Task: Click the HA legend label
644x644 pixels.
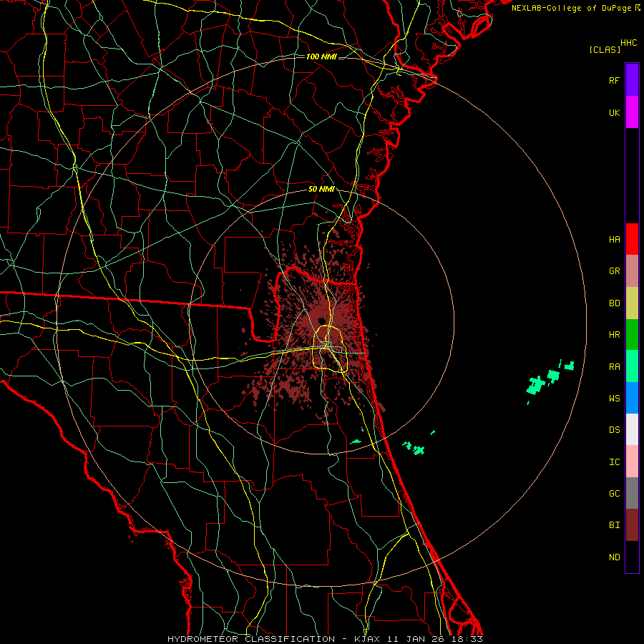Action: 614,240
